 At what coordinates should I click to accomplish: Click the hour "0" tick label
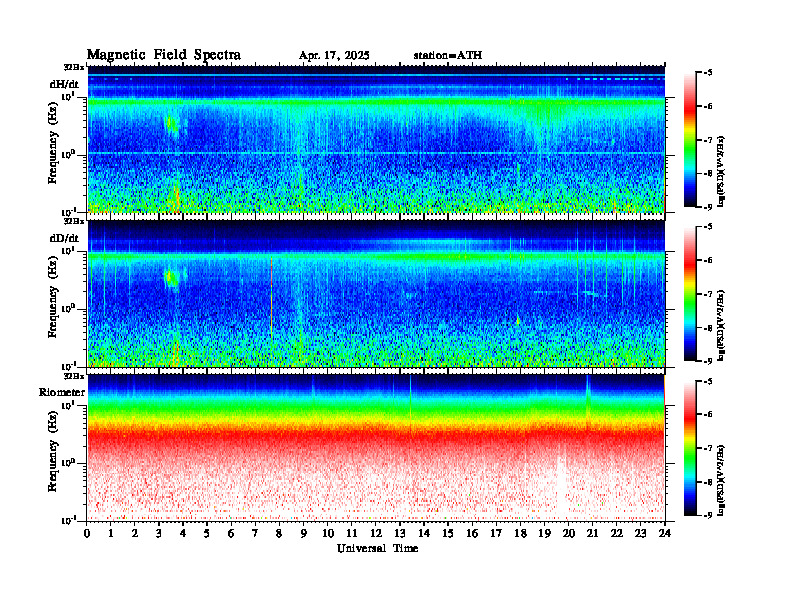click(x=87, y=533)
